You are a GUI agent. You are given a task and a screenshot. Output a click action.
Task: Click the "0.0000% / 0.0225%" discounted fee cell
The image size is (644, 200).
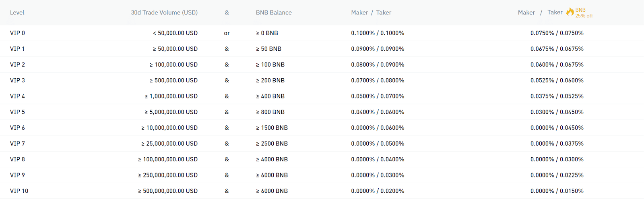tap(557, 175)
